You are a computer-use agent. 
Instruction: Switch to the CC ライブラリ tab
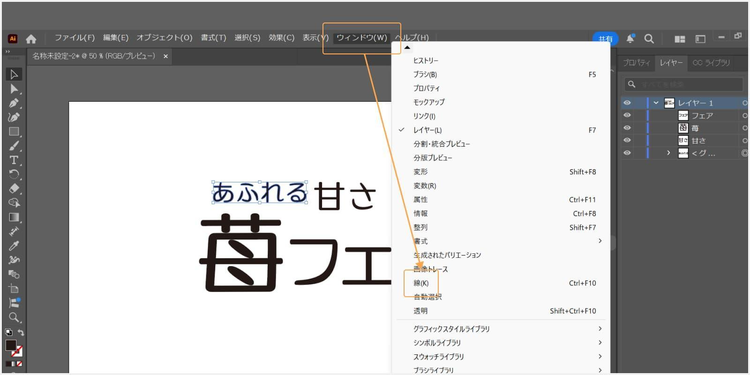[x=711, y=63]
